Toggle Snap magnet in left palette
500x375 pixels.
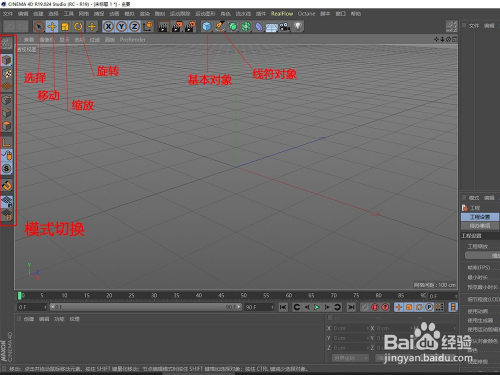pyautogui.click(x=7, y=185)
